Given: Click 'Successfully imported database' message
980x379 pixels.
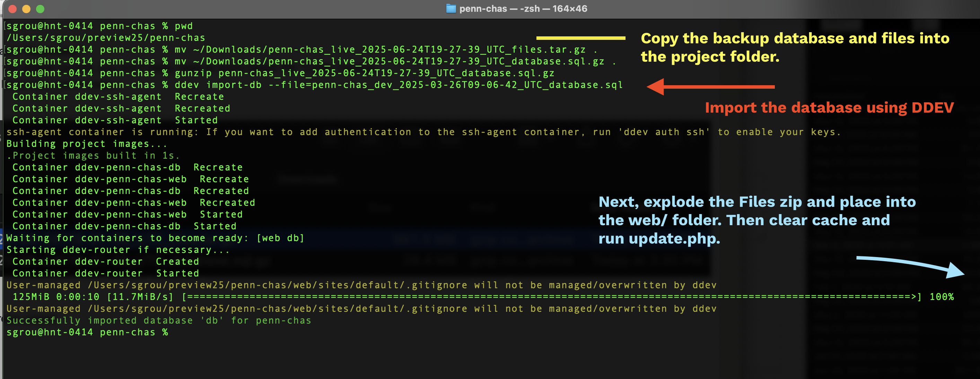Looking at the screenshot, I should tap(159, 320).
